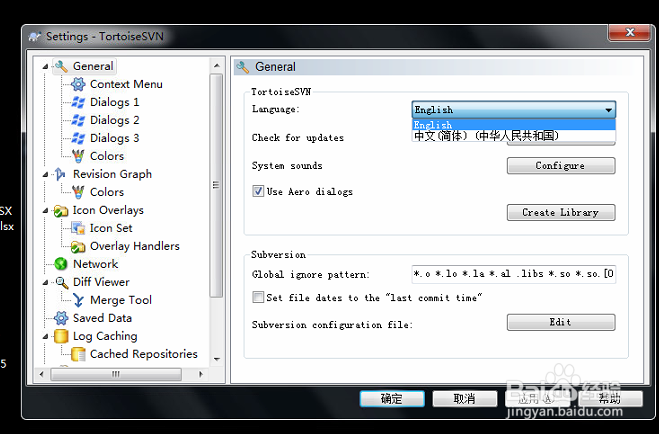The image size is (659, 434).
Task: Click tree scroll-right arrow
Action: coord(201,374)
